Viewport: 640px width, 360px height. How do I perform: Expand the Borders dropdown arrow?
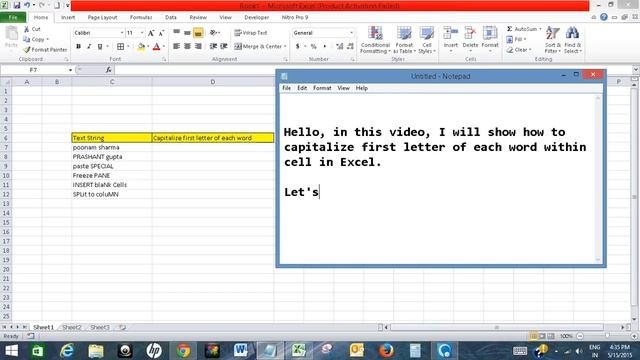[128, 47]
